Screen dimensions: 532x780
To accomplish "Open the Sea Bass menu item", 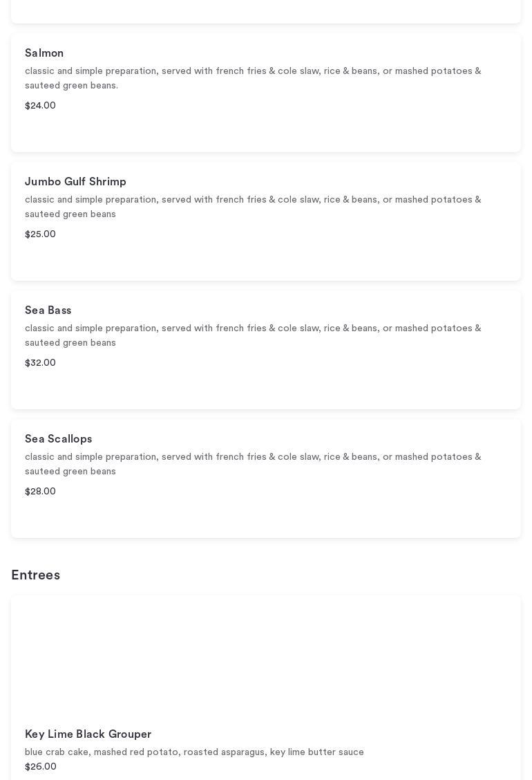I will tap(48, 310).
